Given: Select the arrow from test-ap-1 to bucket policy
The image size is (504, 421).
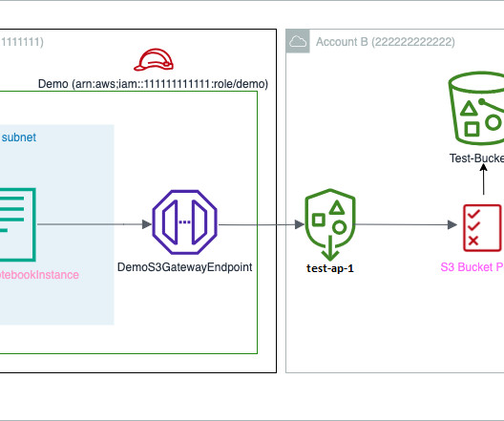Looking at the screenshot, I should pyautogui.click(x=407, y=224).
